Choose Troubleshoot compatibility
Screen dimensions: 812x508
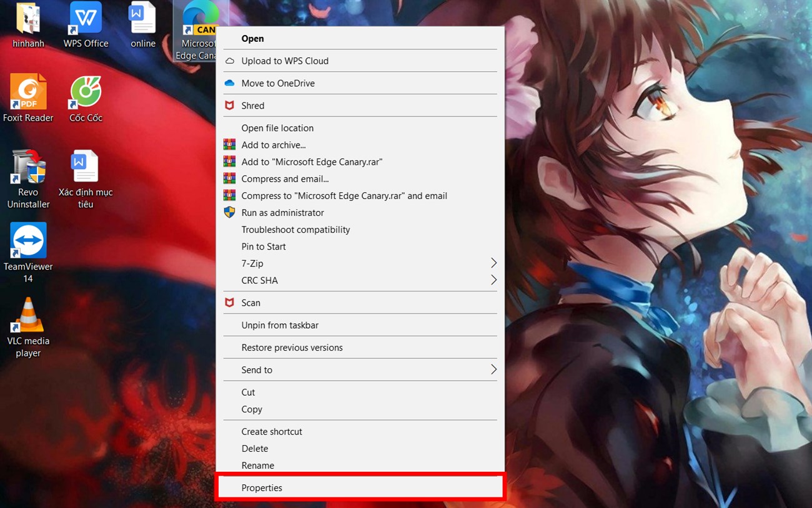(x=360, y=230)
